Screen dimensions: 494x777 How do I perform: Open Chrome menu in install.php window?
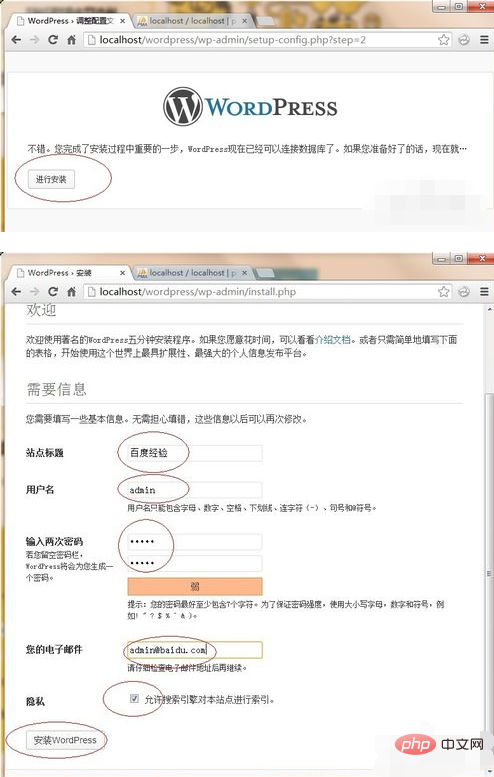coord(484,292)
